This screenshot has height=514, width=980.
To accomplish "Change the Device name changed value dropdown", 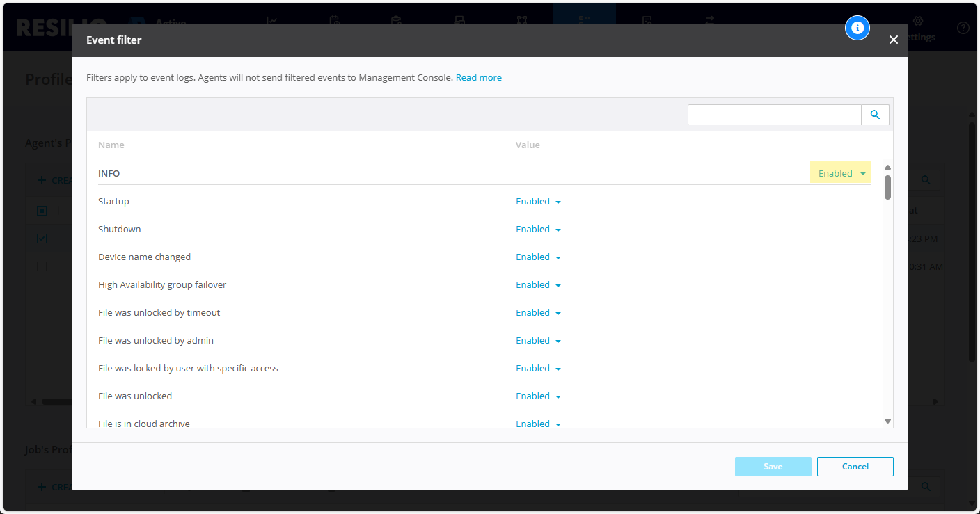I will [x=538, y=257].
